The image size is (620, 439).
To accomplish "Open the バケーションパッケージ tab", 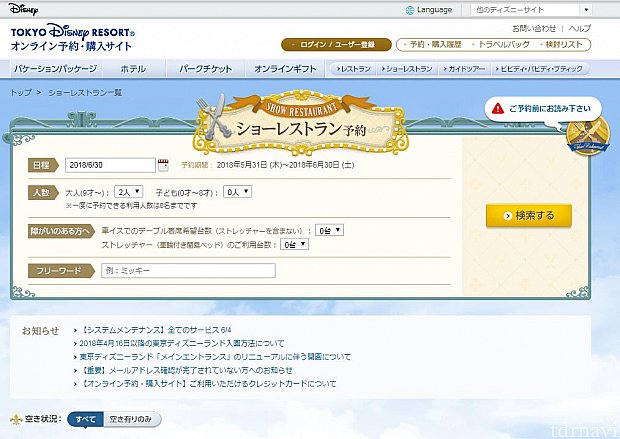I will [56, 69].
